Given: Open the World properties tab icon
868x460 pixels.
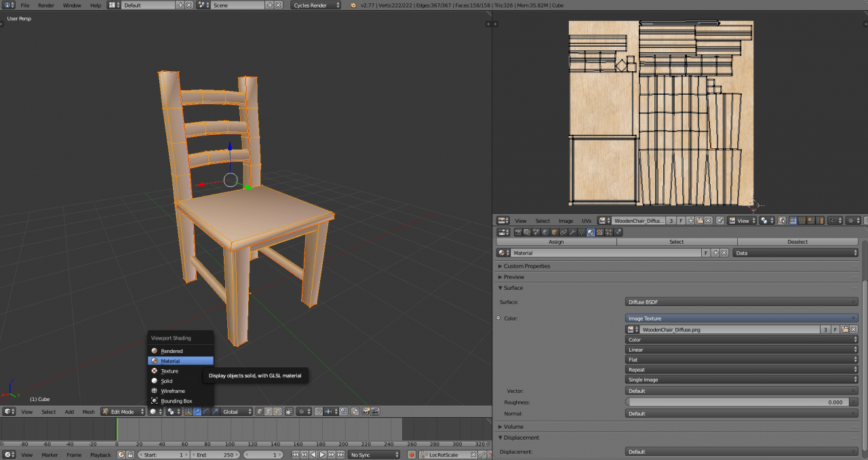Looking at the screenshot, I should click(x=546, y=232).
